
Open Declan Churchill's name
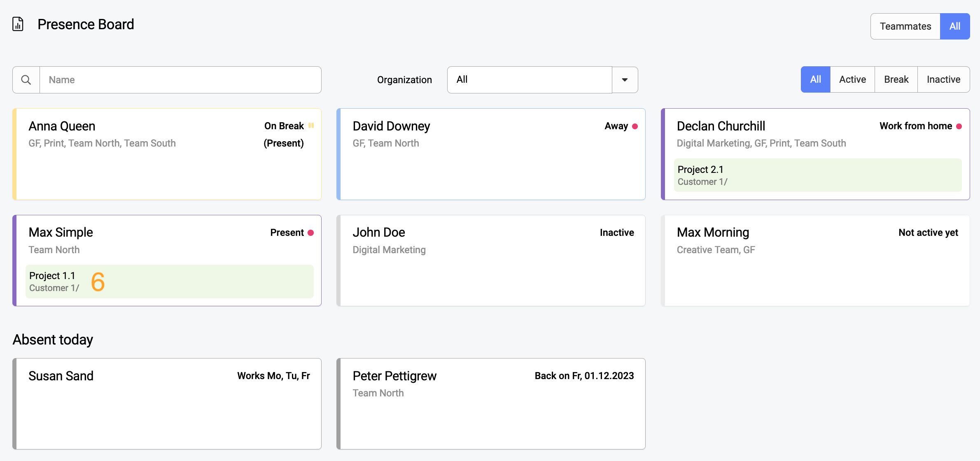point(721,126)
